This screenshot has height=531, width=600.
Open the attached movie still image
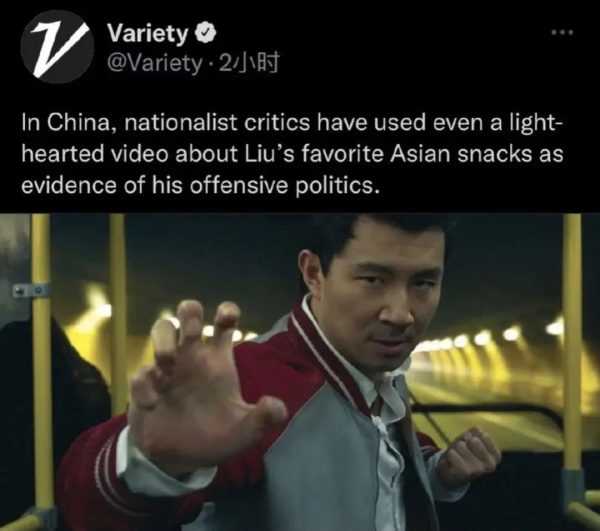click(x=300, y=372)
